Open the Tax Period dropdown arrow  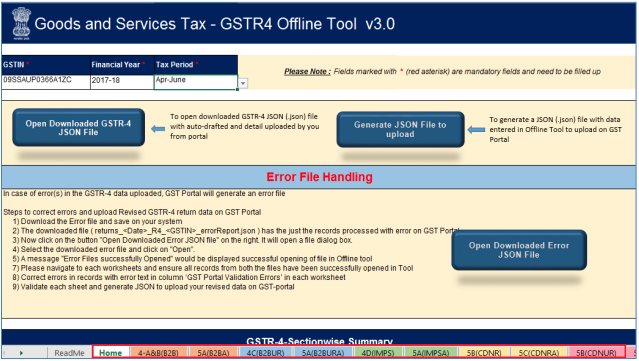[x=243, y=83]
